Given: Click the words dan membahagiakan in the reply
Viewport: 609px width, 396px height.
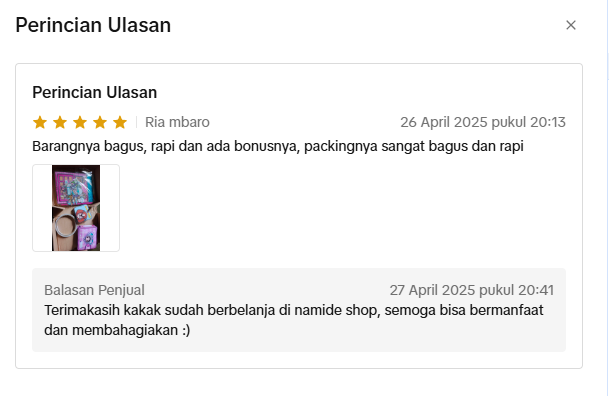Looking at the screenshot, I should 111,330.
